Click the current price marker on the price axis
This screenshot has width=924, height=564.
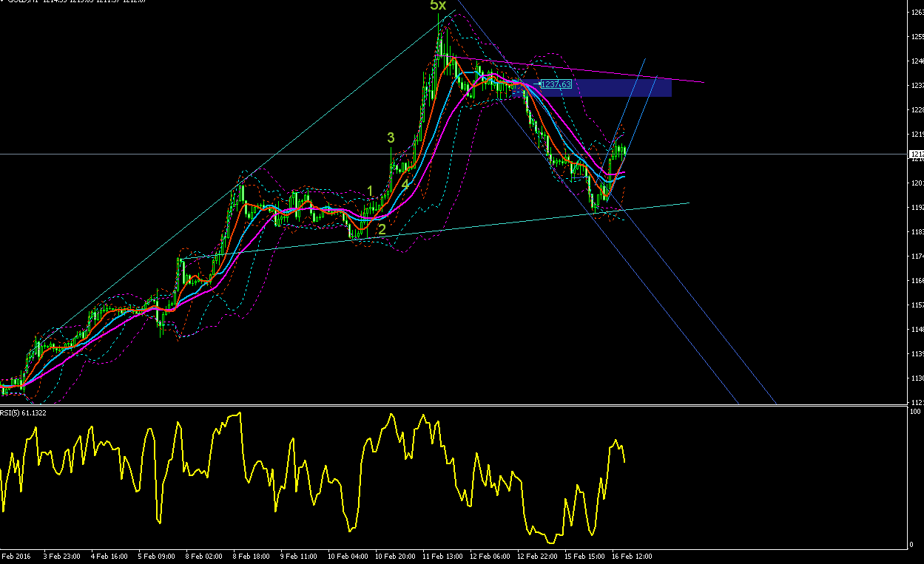coord(916,154)
